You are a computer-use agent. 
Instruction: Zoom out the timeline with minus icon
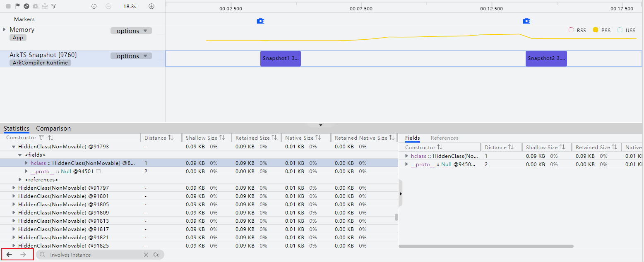click(x=108, y=6)
